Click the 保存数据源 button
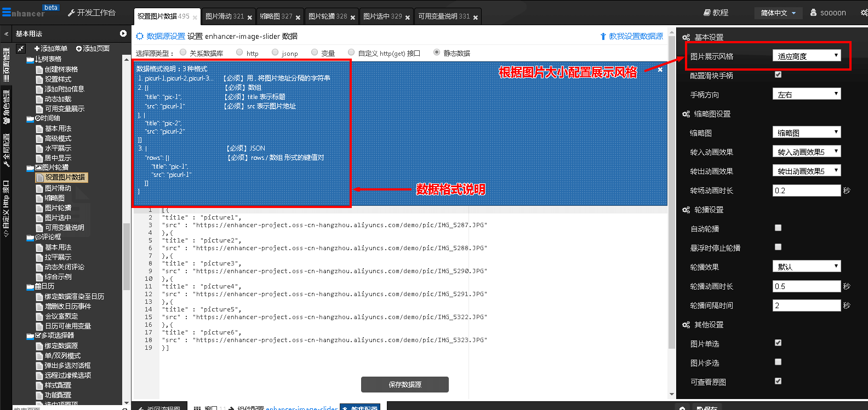The height and width of the screenshot is (410, 868). (x=404, y=384)
